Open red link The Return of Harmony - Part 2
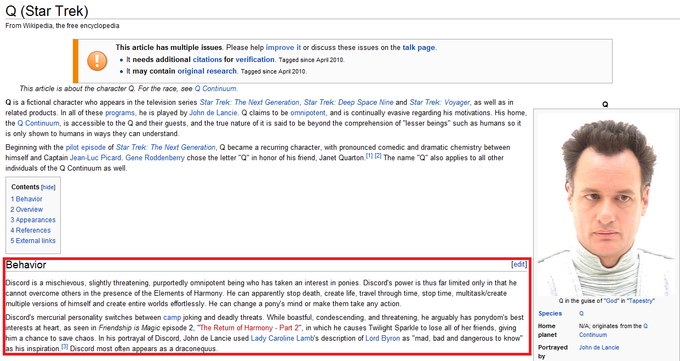 point(249,328)
